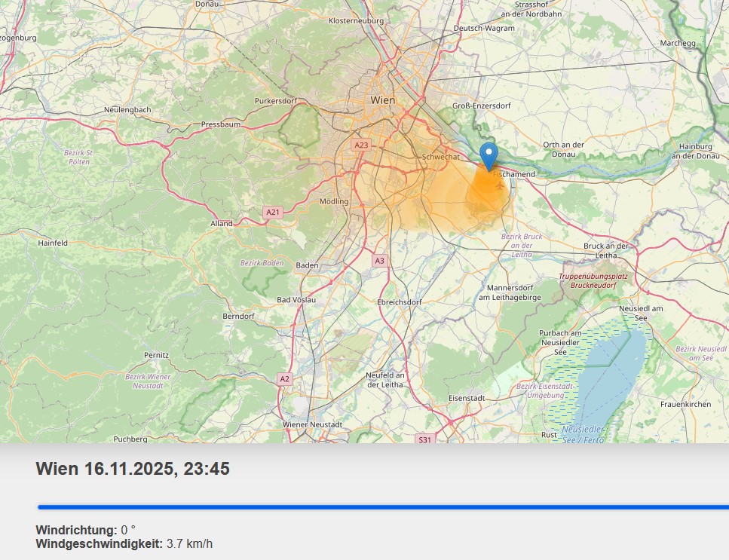Viewport: 729px width, 560px height.
Task: Select the Baden town label
Action: point(307,265)
